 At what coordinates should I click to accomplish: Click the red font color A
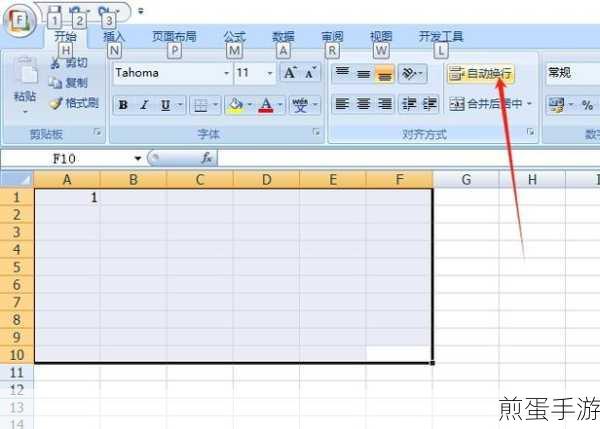point(266,104)
